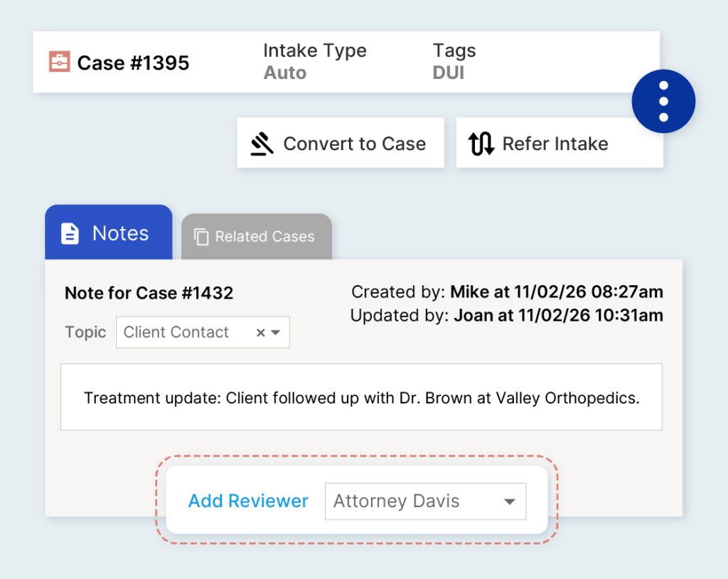Click the Auto intake type value

[284, 73]
